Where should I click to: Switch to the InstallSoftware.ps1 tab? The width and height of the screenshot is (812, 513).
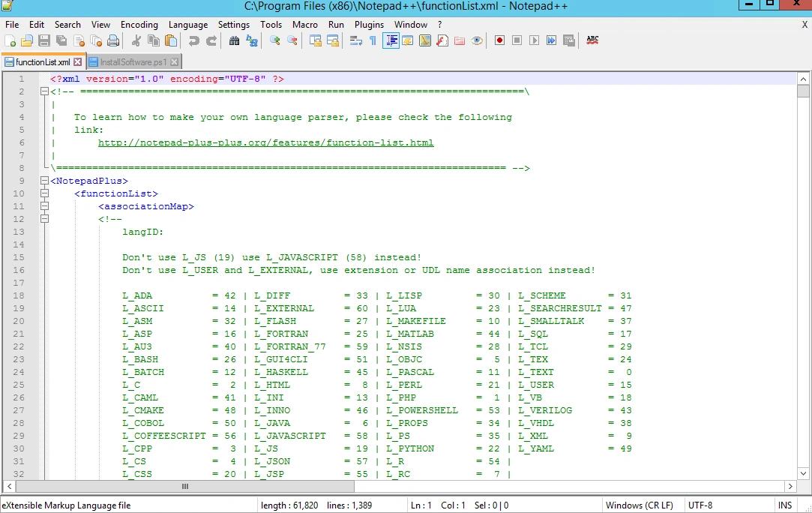(133, 62)
